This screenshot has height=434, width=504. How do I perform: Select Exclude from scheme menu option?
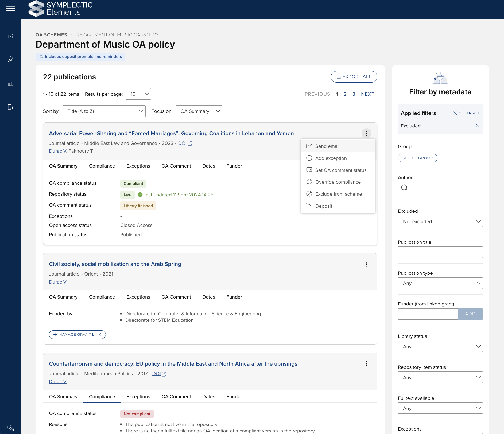tap(338, 194)
